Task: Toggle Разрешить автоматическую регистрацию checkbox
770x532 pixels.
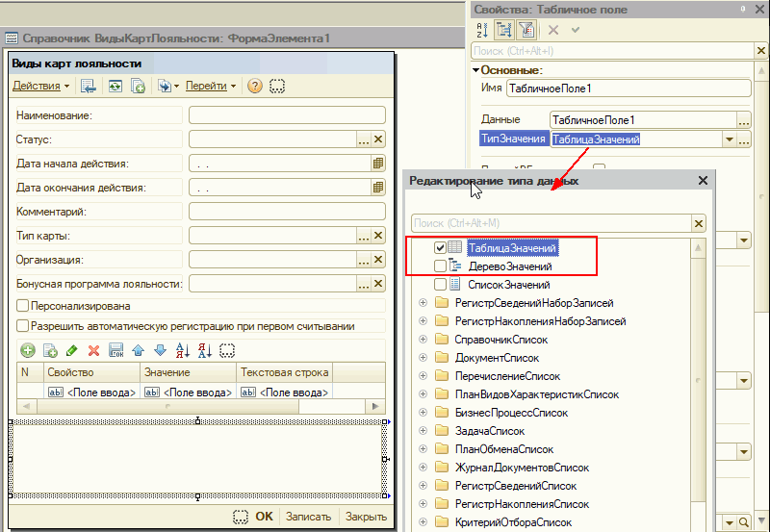Action: pyautogui.click(x=22, y=326)
